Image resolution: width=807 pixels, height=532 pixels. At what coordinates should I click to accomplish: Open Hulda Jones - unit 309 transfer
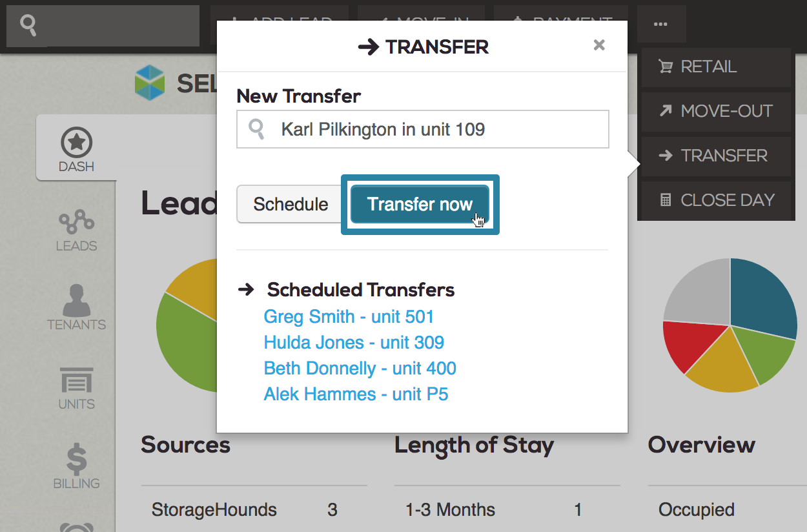tap(354, 343)
